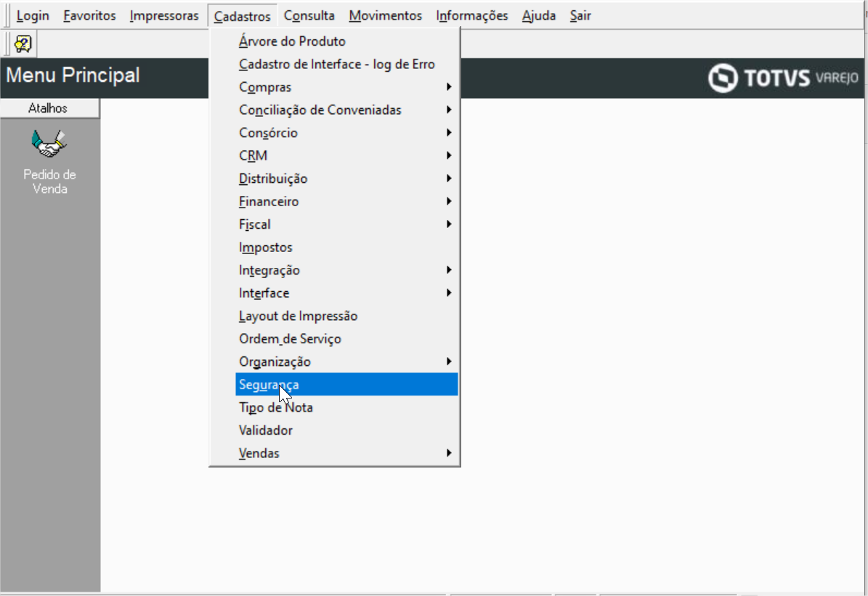Viewport: 868px width, 596px height.
Task: Click the help question mark toolbar icon
Action: tap(23, 44)
